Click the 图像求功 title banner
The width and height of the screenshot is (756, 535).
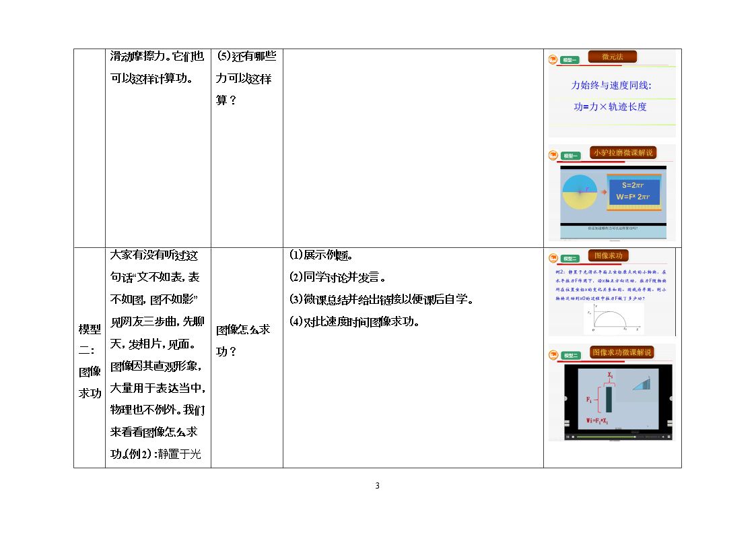click(609, 255)
